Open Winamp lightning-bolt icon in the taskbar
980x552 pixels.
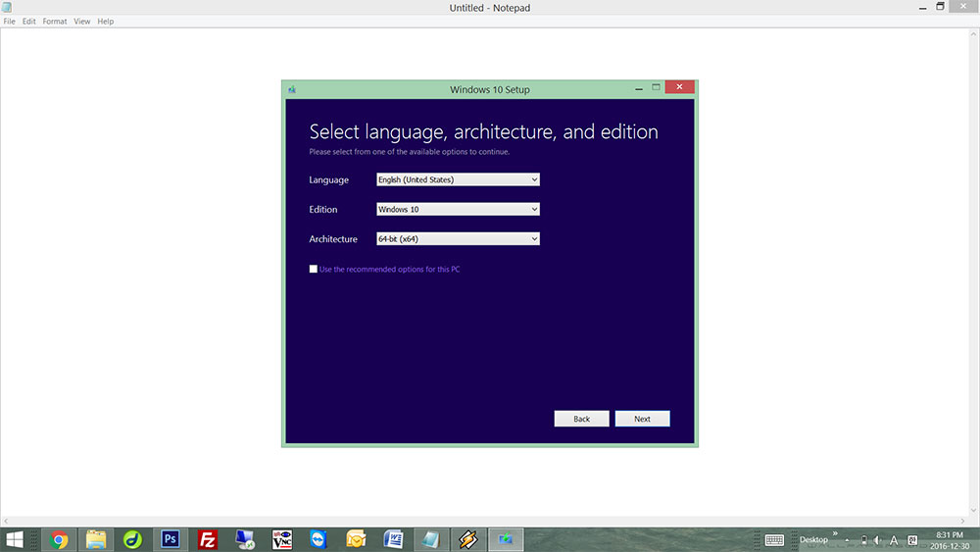[x=467, y=539]
